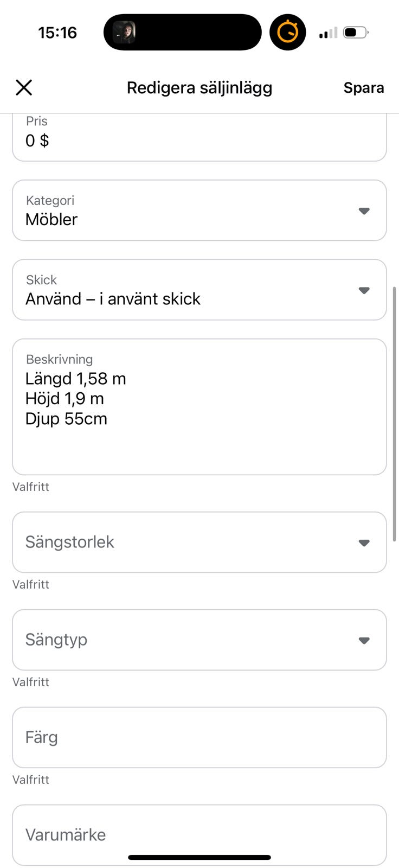Screen dimensions: 399x868
Task: Tap the Redigera säljinlägg header title
Action: [x=199, y=88]
